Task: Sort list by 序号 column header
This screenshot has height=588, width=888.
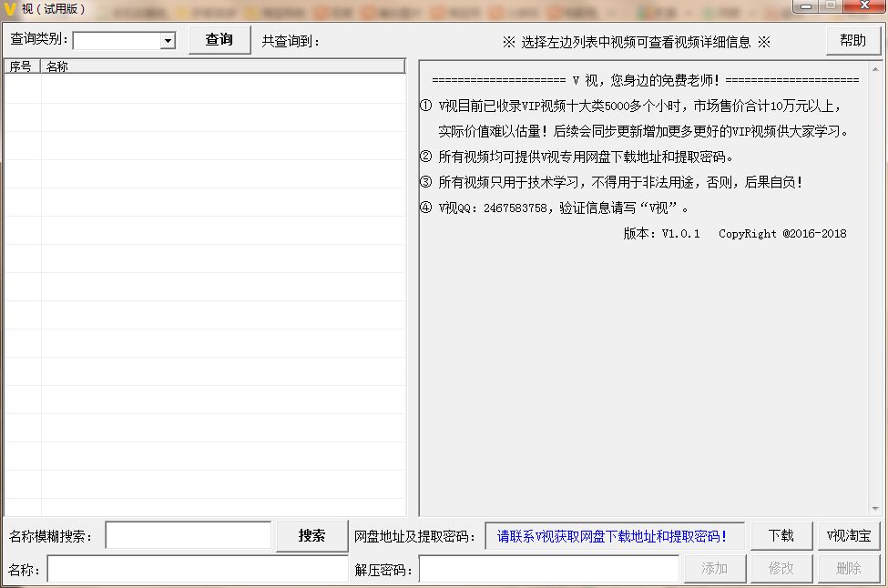Action: pos(22,66)
